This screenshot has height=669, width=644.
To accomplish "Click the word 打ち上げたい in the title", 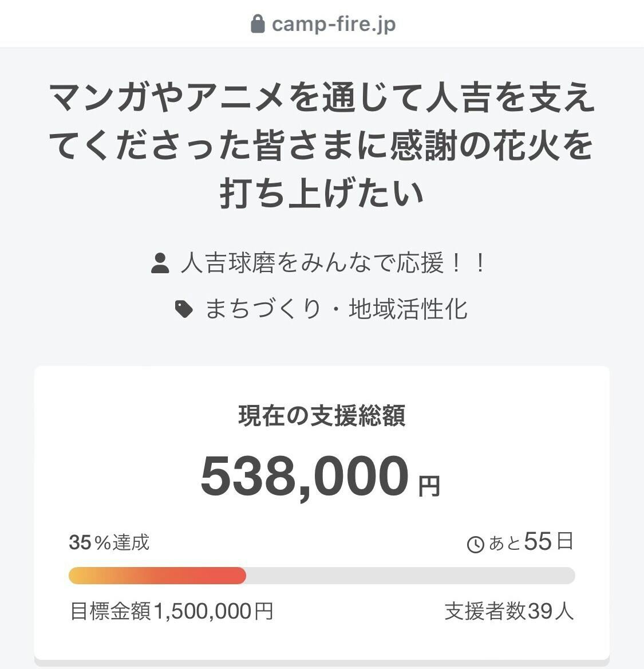I will 322,194.
